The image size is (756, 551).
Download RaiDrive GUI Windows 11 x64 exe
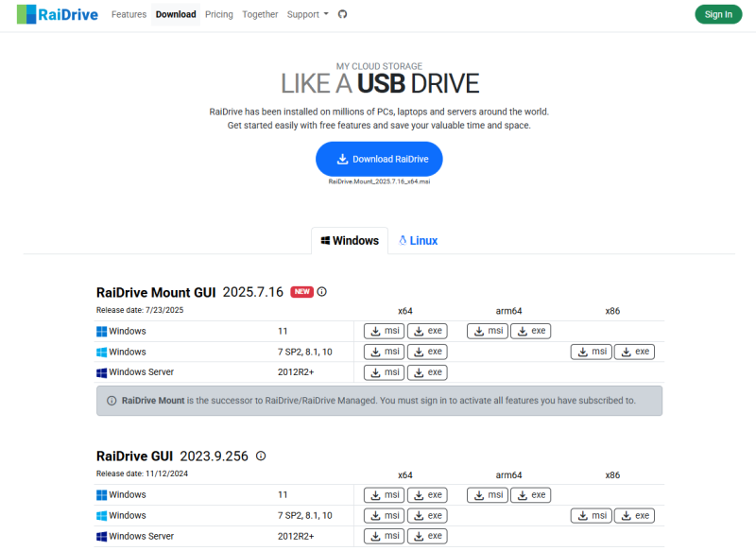tap(428, 495)
